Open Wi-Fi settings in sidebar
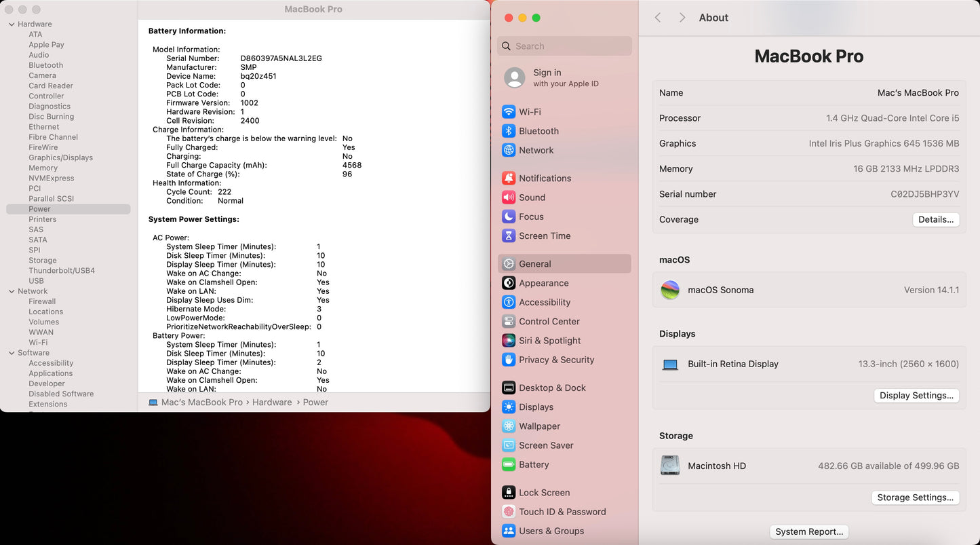The width and height of the screenshot is (980, 545). tap(530, 112)
